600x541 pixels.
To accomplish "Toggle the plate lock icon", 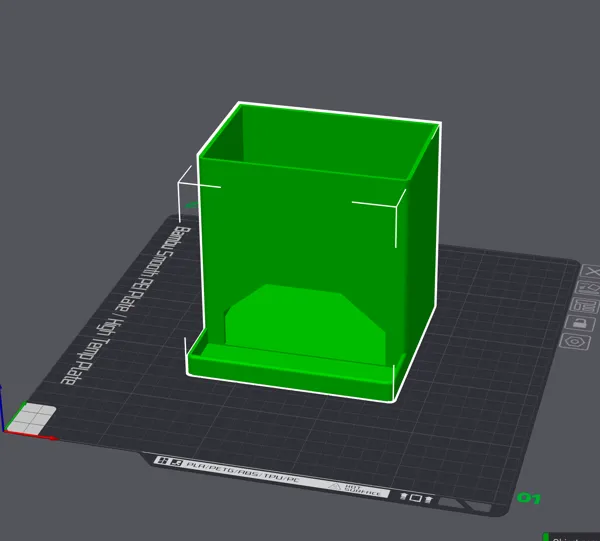I will 580,323.
